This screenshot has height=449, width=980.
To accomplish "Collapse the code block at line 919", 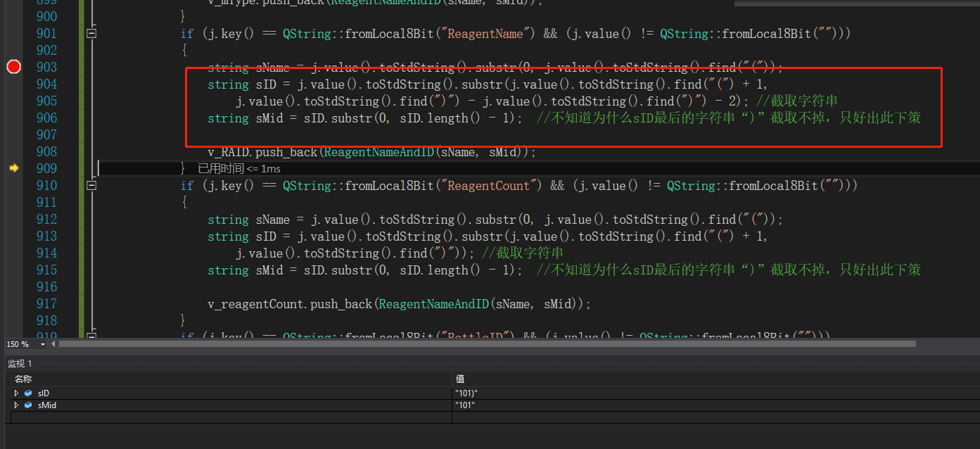I will [91, 336].
